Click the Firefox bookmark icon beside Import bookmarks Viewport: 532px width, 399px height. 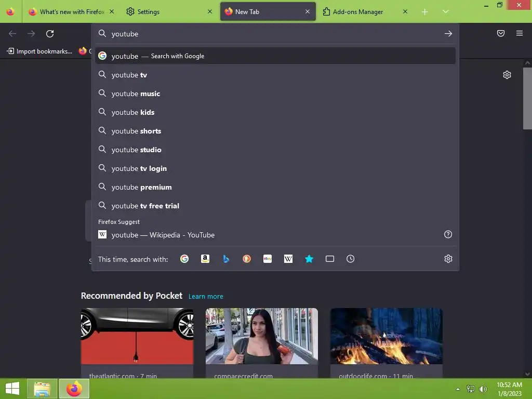(x=83, y=51)
